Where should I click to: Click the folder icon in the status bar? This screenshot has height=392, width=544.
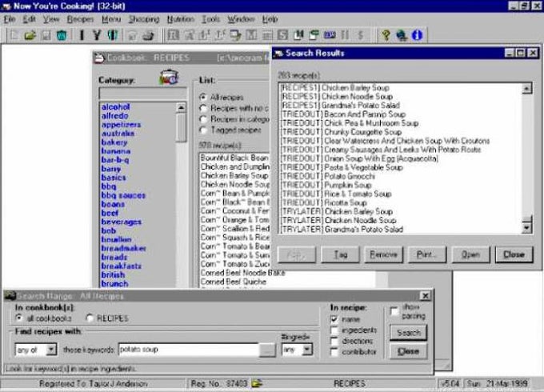[257, 383]
